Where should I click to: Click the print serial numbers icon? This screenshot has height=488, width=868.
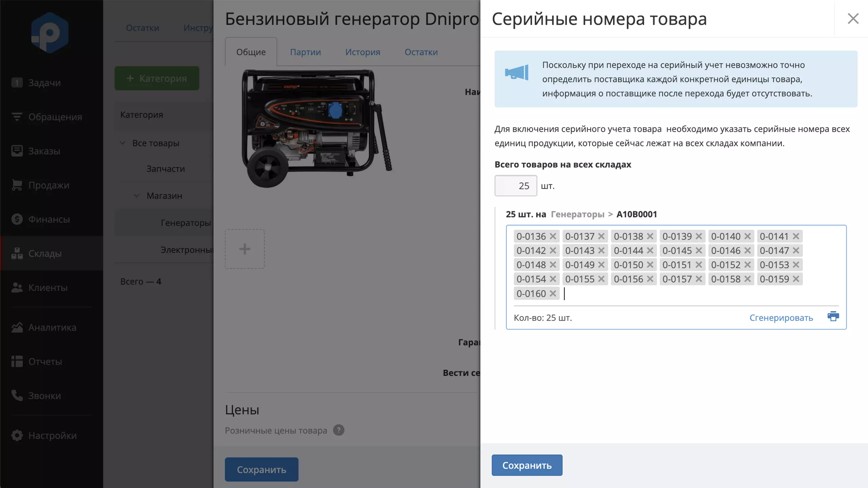833,317
